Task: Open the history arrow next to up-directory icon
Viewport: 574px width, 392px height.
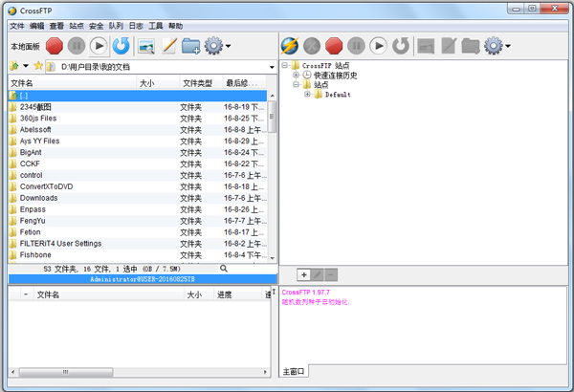Action: click(x=26, y=66)
